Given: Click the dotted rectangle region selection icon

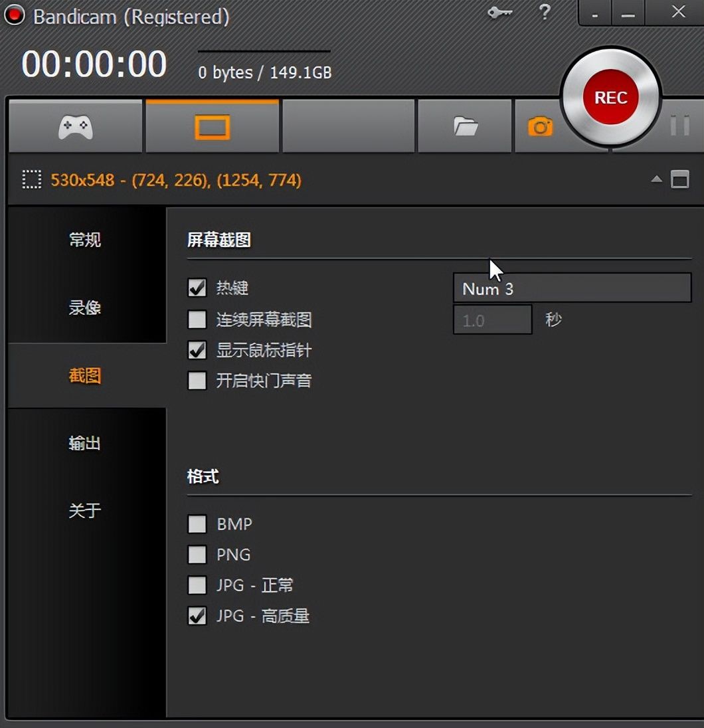Looking at the screenshot, I should 31,180.
